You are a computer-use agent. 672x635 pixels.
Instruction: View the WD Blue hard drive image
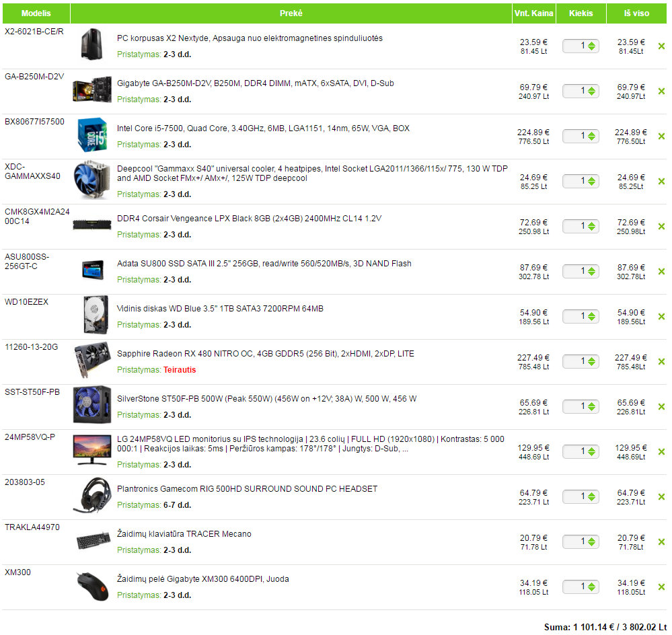[96, 315]
